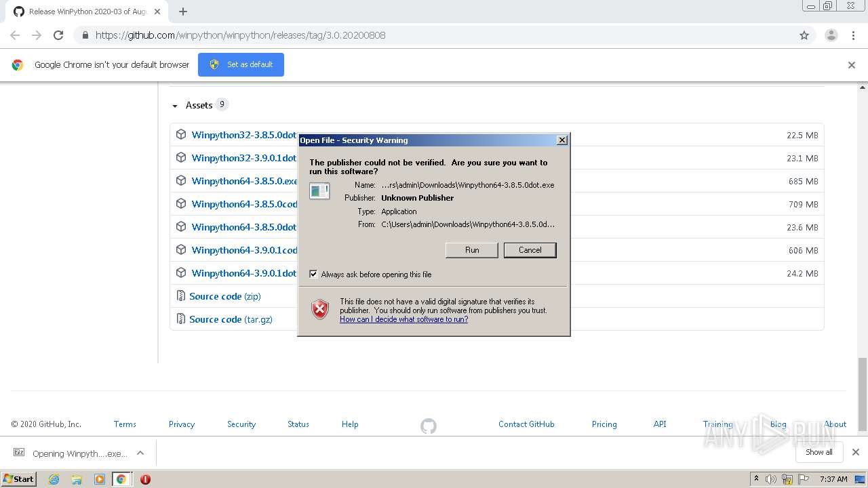868x488 pixels.
Task: Click the browser Back arrow
Action: (x=15, y=35)
